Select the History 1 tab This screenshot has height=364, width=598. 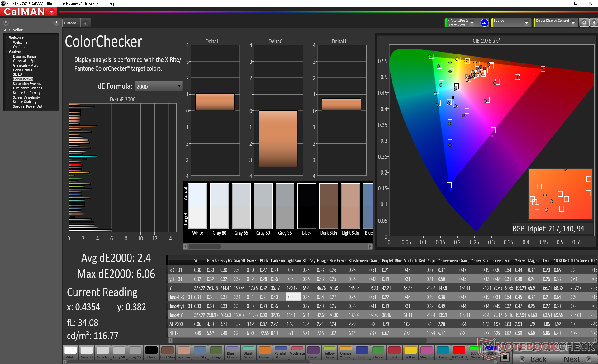point(71,23)
